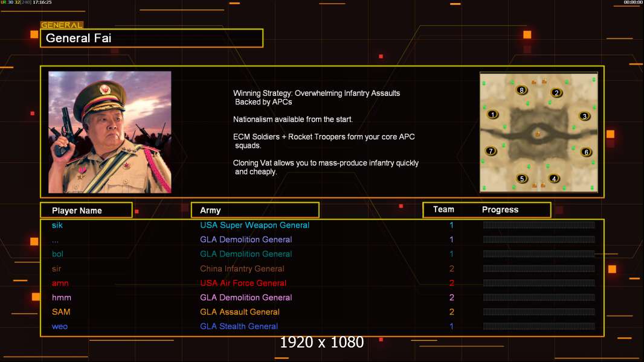Click the ECM Soldiers + Rocket Troopers line
Screen dimensions: 644x362
pyautogui.click(x=324, y=141)
